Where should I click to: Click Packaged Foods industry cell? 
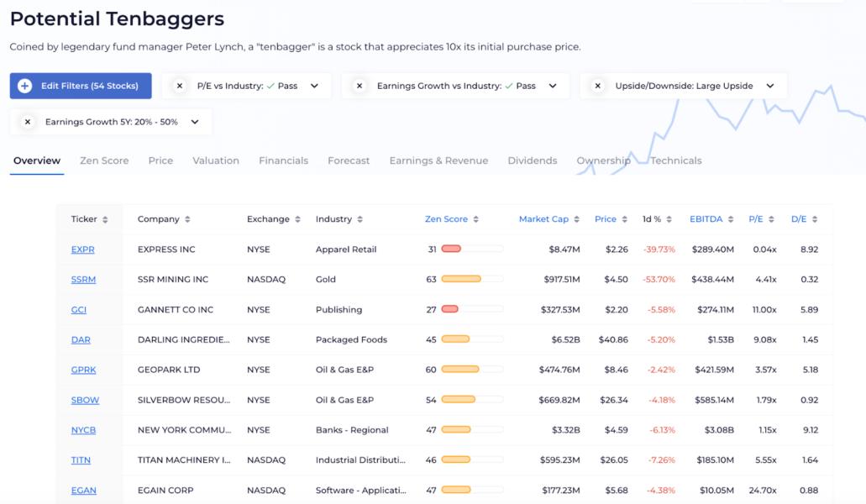tap(351, 339)
